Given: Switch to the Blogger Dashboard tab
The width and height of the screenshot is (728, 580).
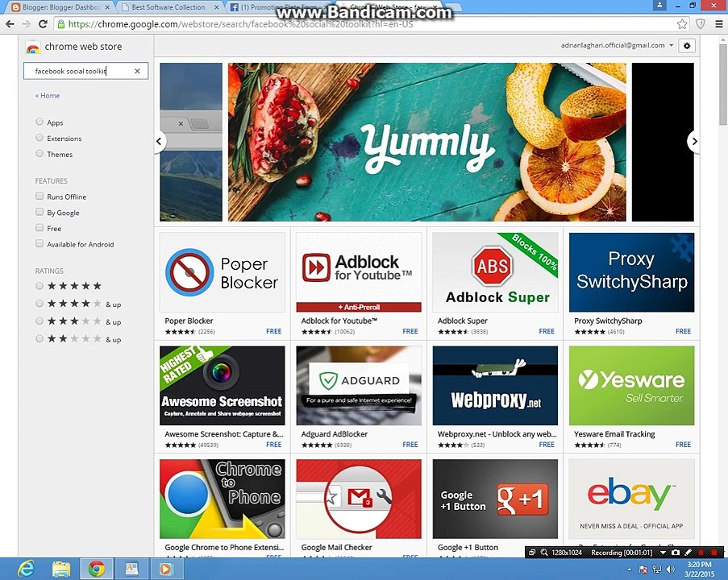Looking at the screenshot, I should click(60, 7).
